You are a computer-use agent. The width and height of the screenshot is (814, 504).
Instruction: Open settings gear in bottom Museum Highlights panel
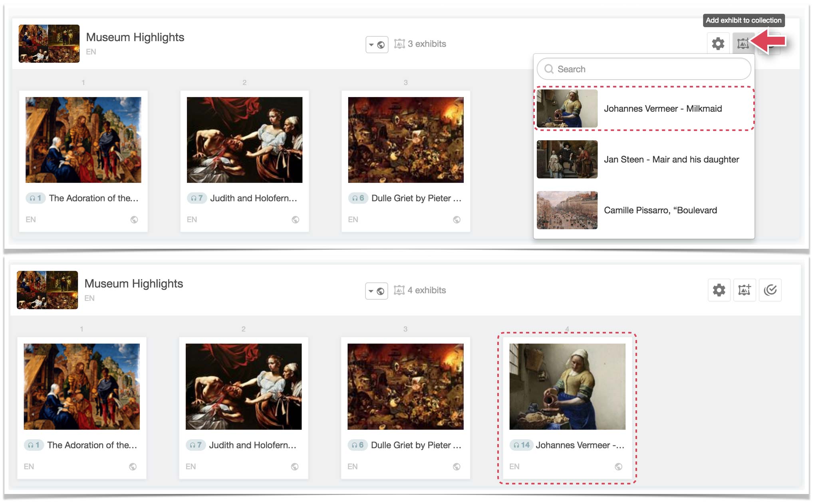(x=719, y=290)
